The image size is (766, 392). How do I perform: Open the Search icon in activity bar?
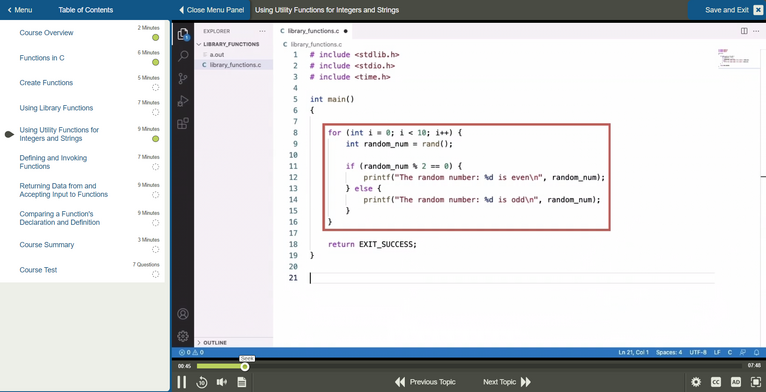(x=183, y=56)
